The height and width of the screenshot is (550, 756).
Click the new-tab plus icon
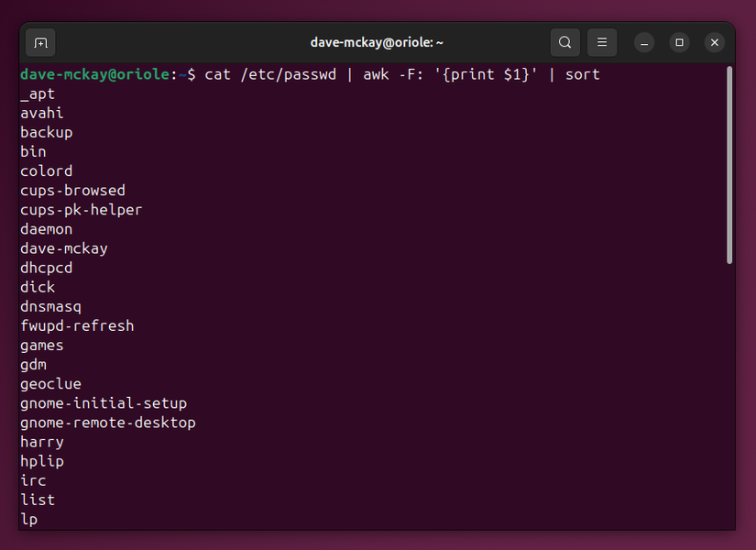38,42
